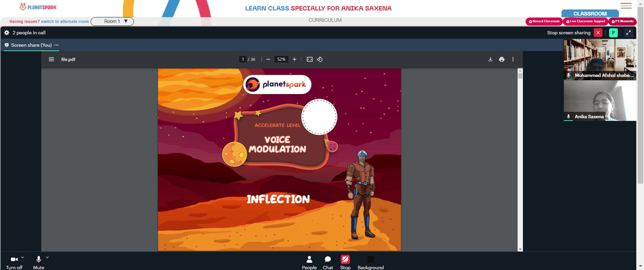Open the CURRICULUM tab
The height and width of the screenshot is (270, 644).
(325, 20)
